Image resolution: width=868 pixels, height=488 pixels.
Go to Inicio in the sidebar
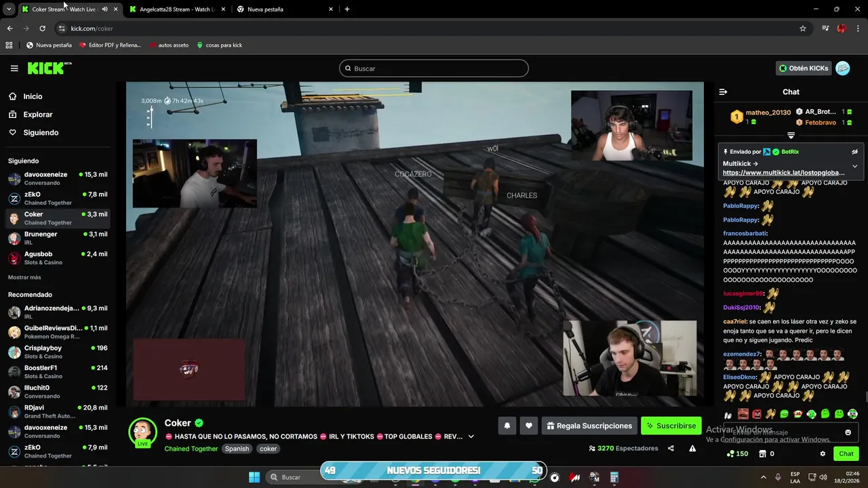tap(33, 96)
